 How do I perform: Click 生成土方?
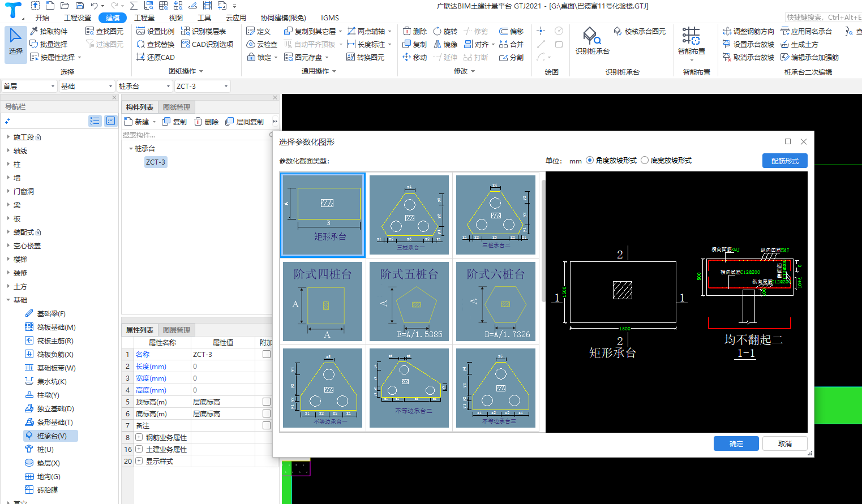[799, 44]
